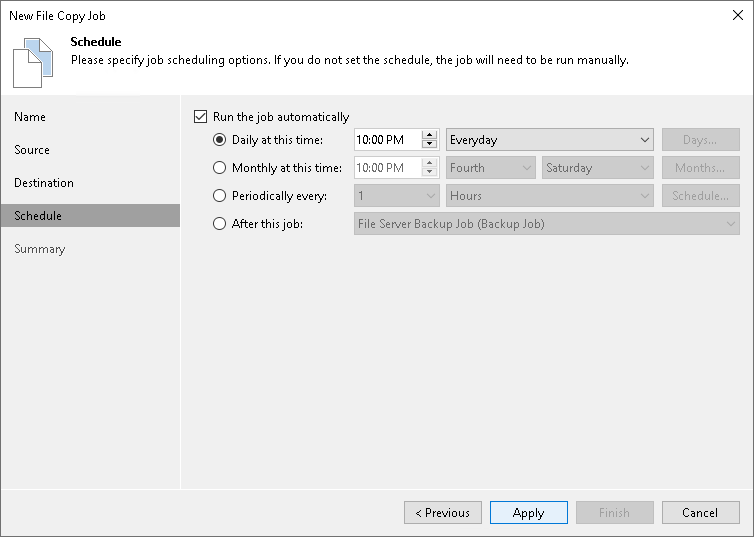Decrease monthly time with down spinner arrow

429,173
